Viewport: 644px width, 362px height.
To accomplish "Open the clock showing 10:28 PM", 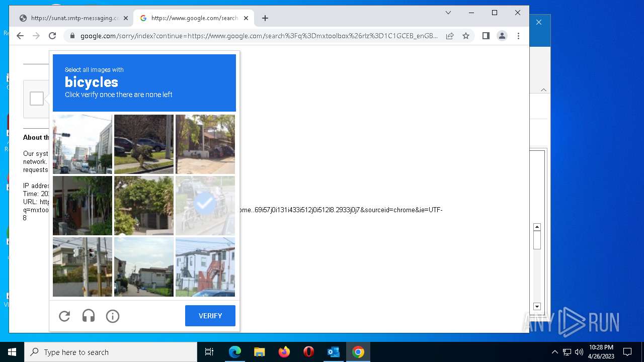I will click(x=601, y=352).
